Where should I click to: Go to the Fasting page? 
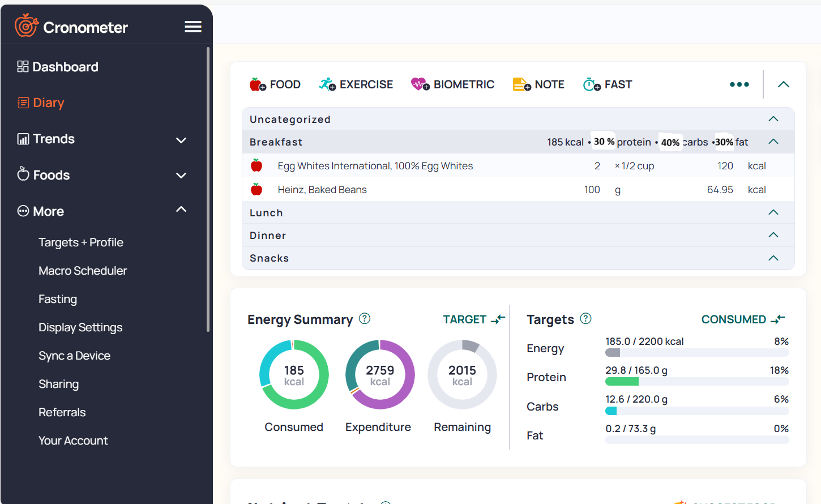pyautogui.click(x=58, y=299)
